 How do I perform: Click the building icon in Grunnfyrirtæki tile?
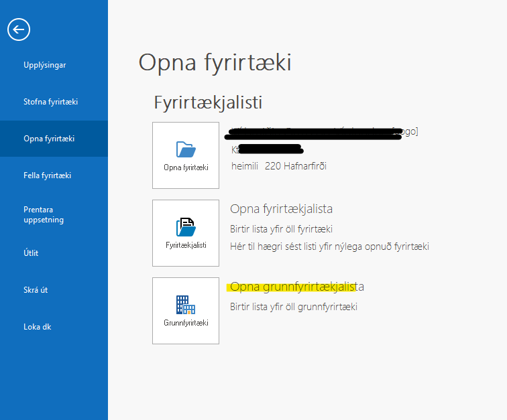(186, 305)
